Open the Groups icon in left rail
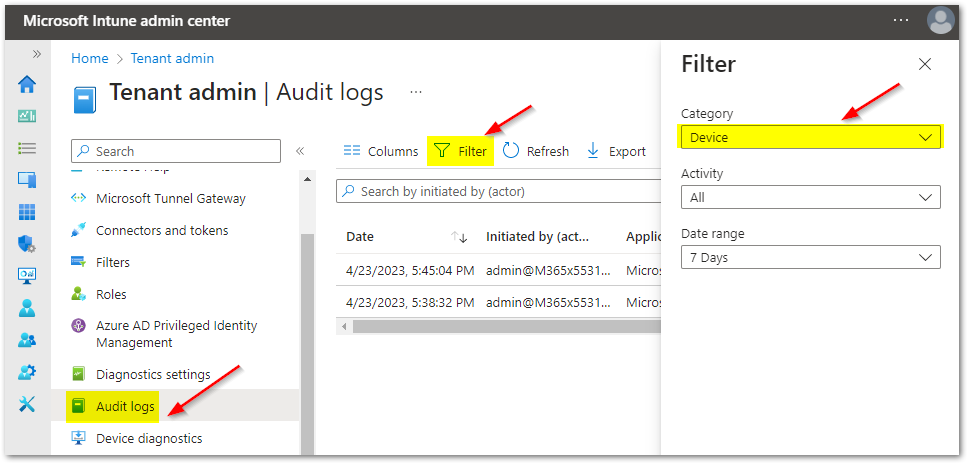 (x=27, y=340)
